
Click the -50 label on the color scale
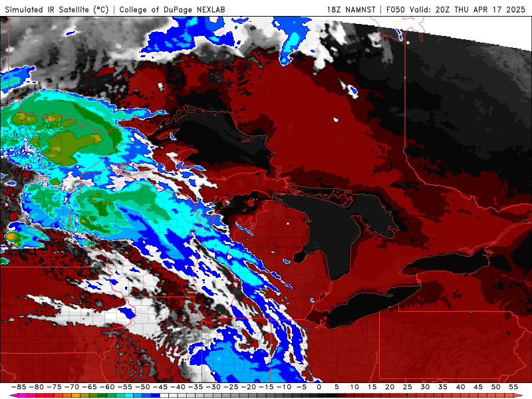[142, 387]
